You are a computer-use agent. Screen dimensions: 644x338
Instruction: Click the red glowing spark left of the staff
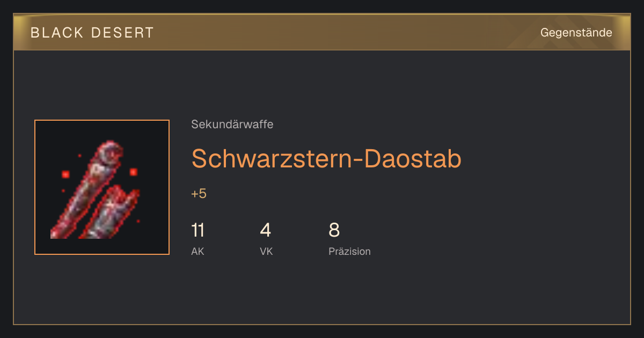[66, 174]
